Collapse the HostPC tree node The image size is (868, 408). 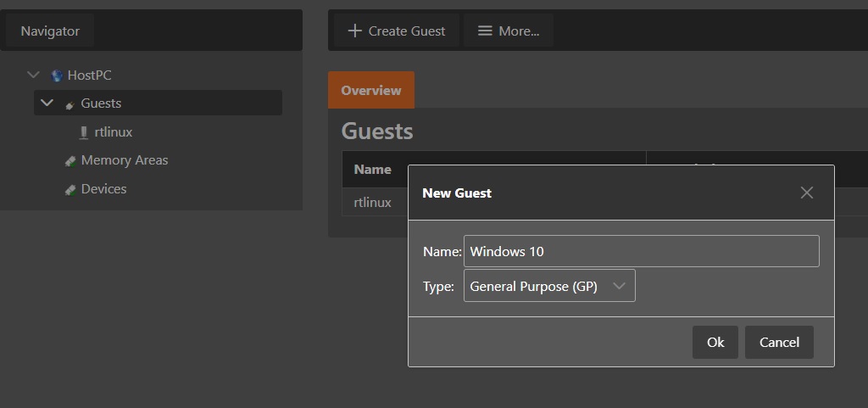coord(33,74)
